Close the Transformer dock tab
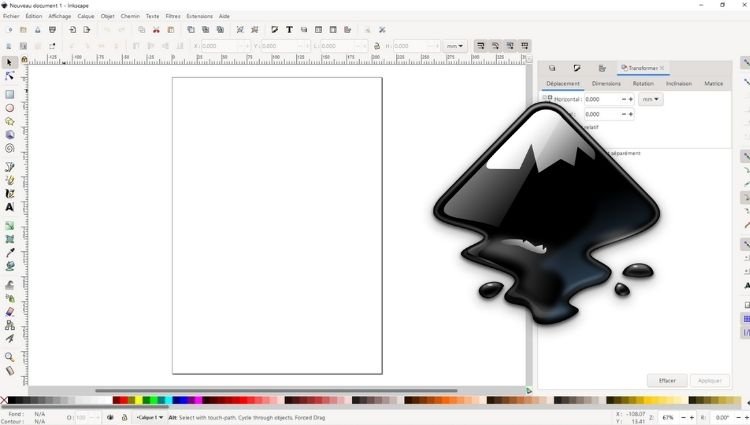 click(x=662, y=68)
